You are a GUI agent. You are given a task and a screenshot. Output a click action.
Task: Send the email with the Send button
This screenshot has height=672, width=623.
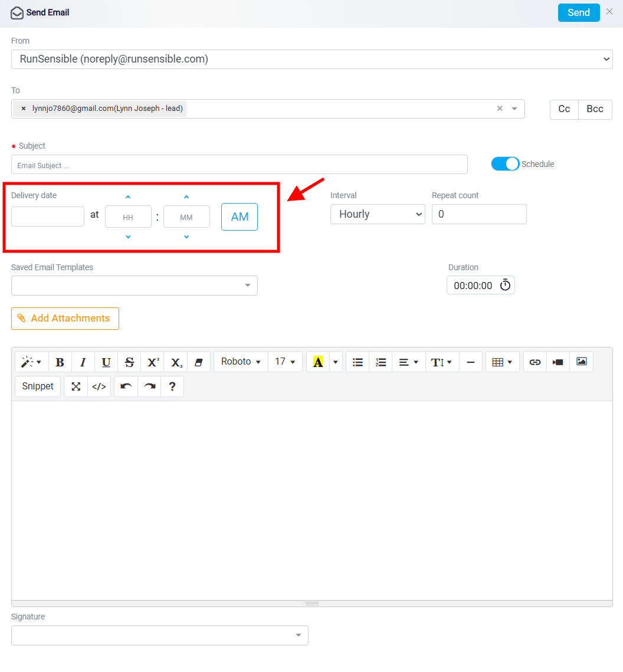(x=578, y=12)
